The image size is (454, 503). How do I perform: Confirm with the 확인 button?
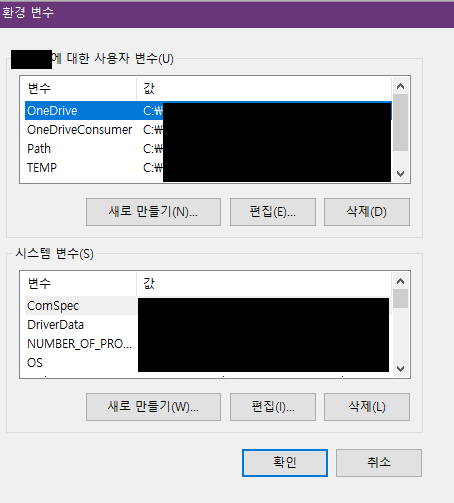click(285, 463)
